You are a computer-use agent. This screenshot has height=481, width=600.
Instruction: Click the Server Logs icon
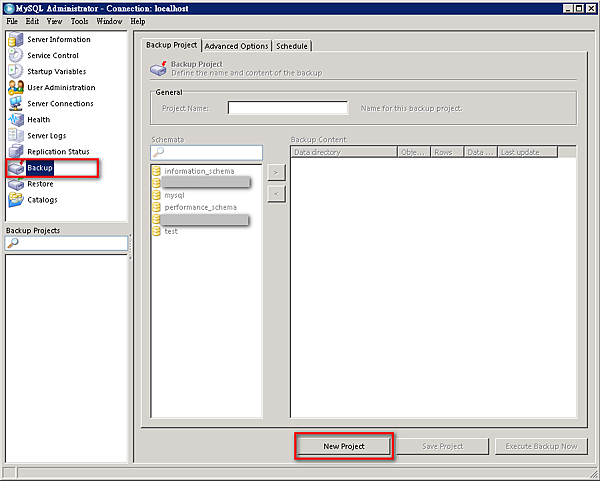click(16, 135)
